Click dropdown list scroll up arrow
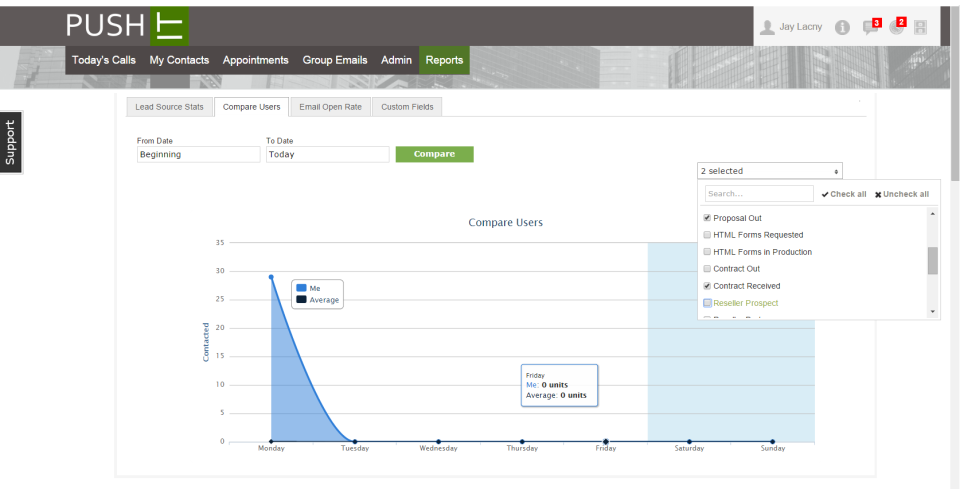Screen dimensions: 960x489 point(932,214)
